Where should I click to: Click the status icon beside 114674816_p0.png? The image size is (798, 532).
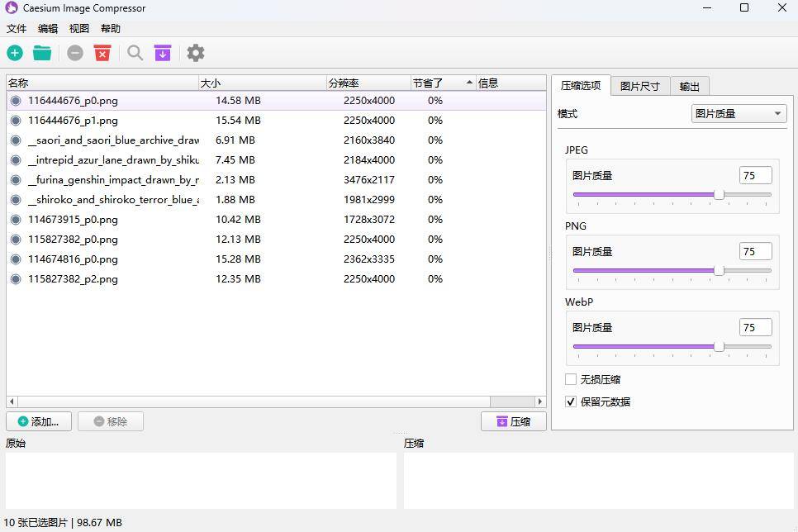click(x=16, y=259)
